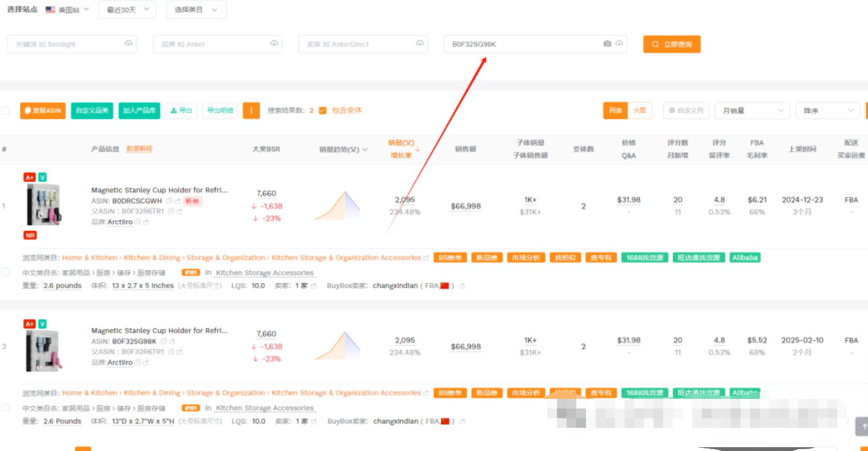Open seller count link icon in row 1
This screenshot has height=451, width=868.
[x=314, y=286]
